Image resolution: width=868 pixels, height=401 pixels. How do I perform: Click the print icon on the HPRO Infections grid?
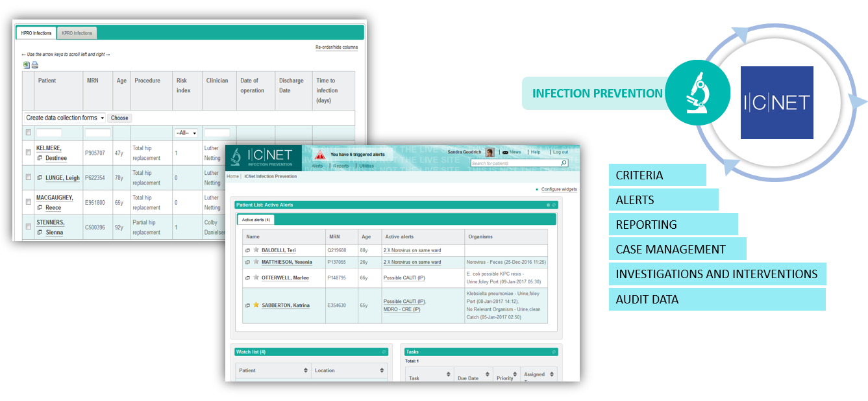tap(34, 66)
